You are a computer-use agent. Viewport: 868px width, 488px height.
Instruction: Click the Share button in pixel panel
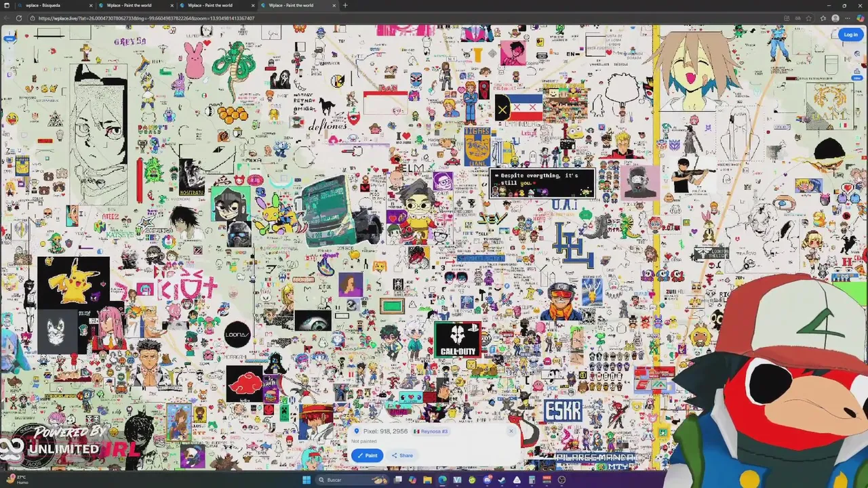[402, 455]
